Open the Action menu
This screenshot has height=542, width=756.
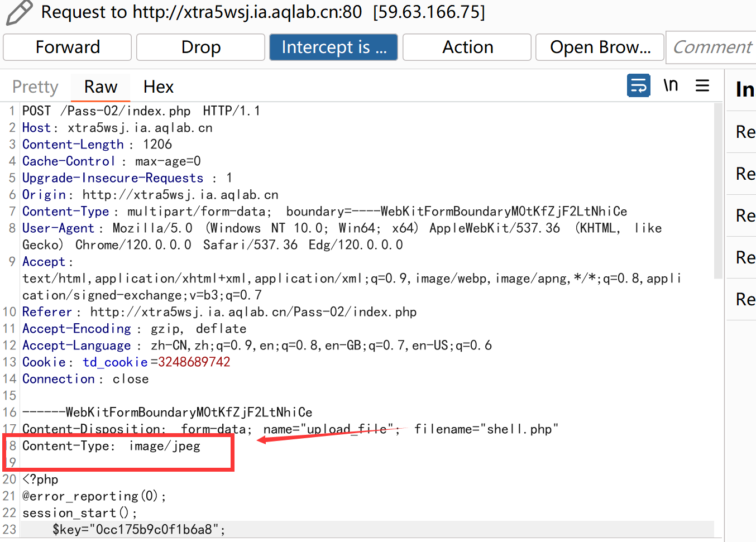[467, 47]
